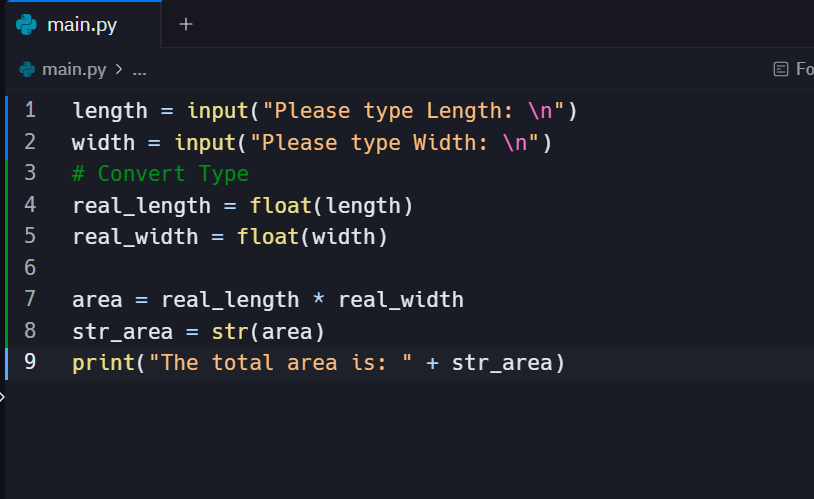Viewport: 814px width, 499px height.
Task: Click 'length' variable at start of line 1
Action: [x=110, y=111]
